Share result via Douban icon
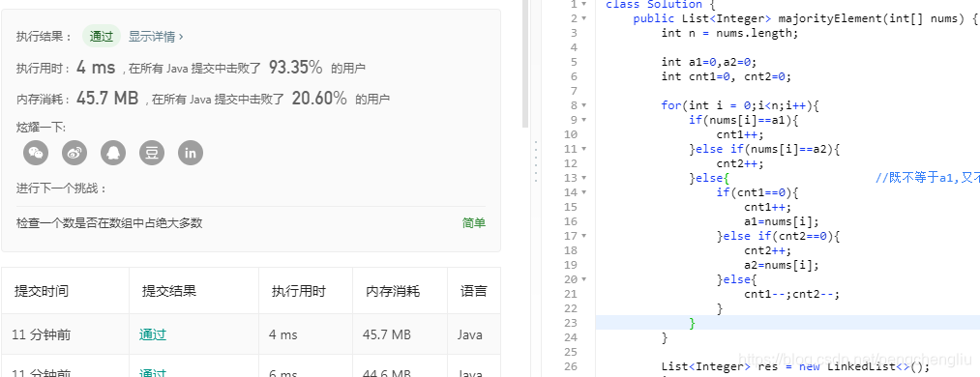Image resolution: width=980 pixels, height=377 pixels. [x=152, y=153]
